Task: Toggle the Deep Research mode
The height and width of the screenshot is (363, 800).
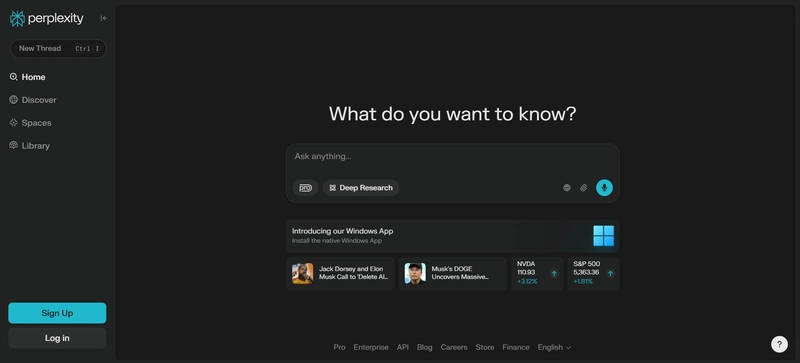Action: (361, 188)
